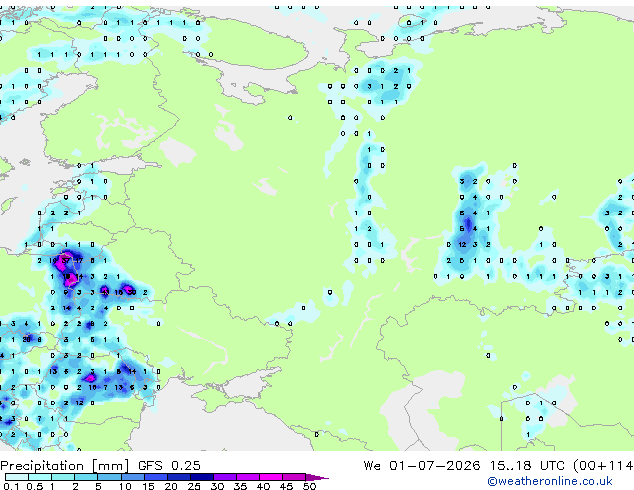Click the '37' precipitation value on map
The height and width of the screenshot is (490, 634).
[66, 260]
